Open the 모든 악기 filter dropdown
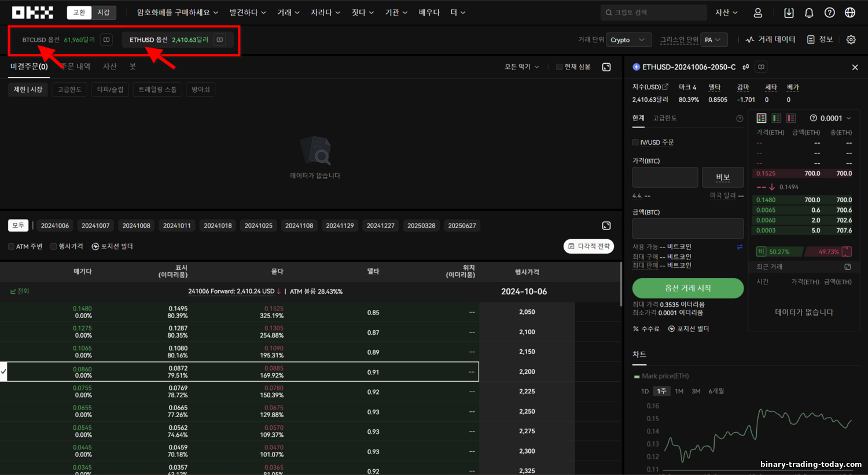 [x=522, y=67]
